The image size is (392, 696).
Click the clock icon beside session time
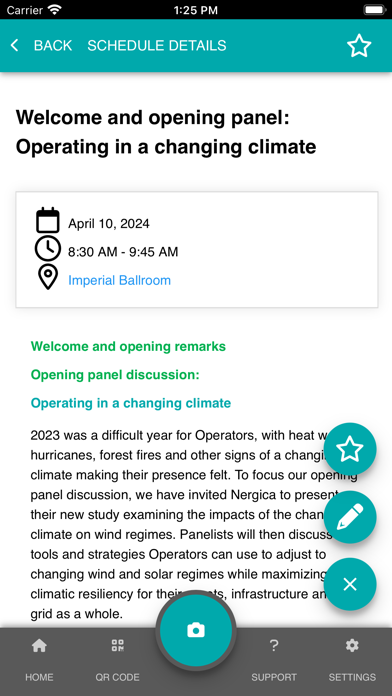pyautogui.click(x=48, y=249)
